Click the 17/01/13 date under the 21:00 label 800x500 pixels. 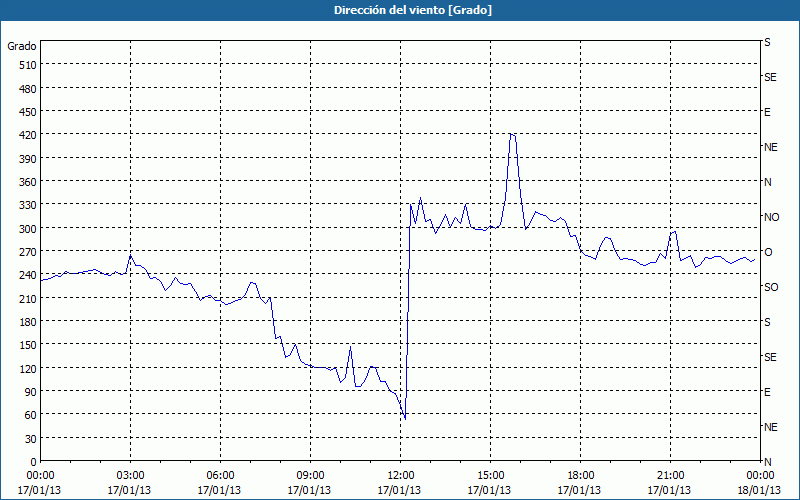coord(669,490)
